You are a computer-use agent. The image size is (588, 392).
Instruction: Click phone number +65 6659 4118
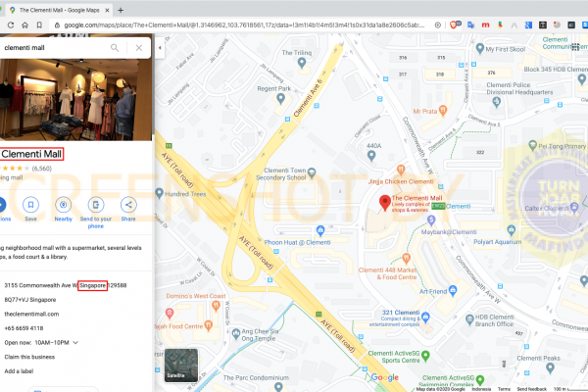tap(24, 328)
